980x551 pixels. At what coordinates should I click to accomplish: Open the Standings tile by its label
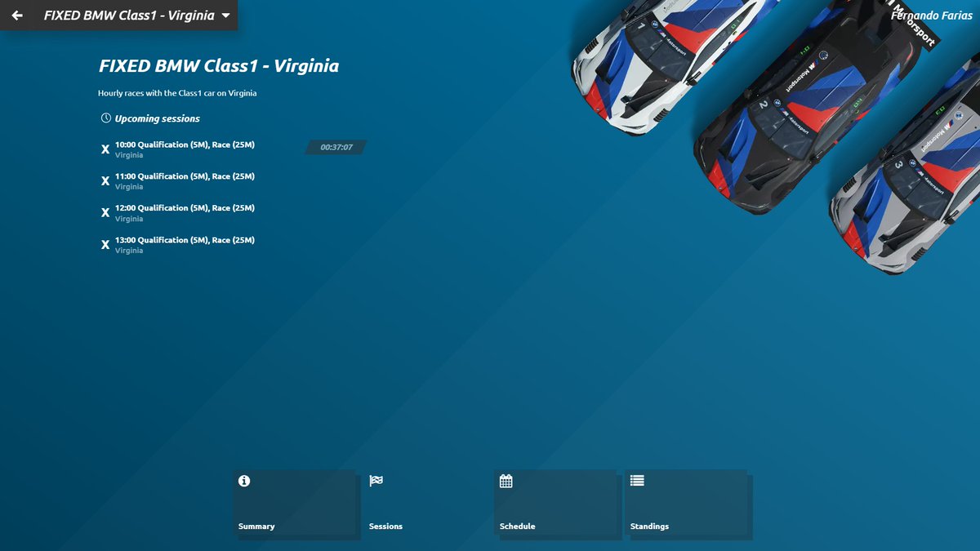point(649,527)
